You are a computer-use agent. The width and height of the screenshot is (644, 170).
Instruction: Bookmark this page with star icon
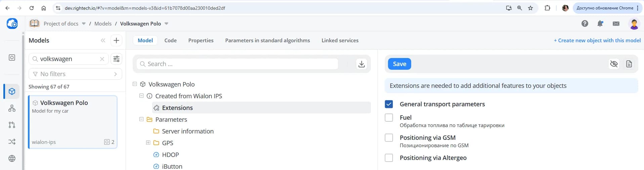point(530,8)
